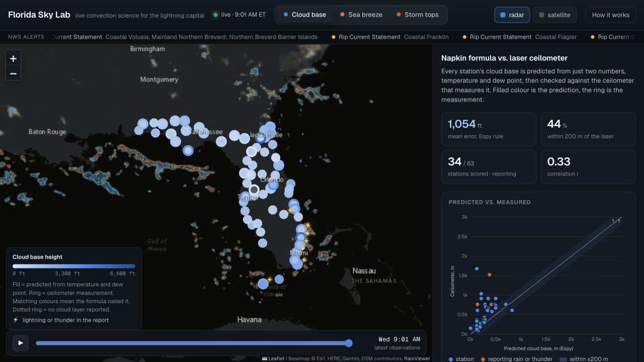The image size is (644, 362).
Task: Click the 'latest observations' caption
Action: [x=397, y=348]
